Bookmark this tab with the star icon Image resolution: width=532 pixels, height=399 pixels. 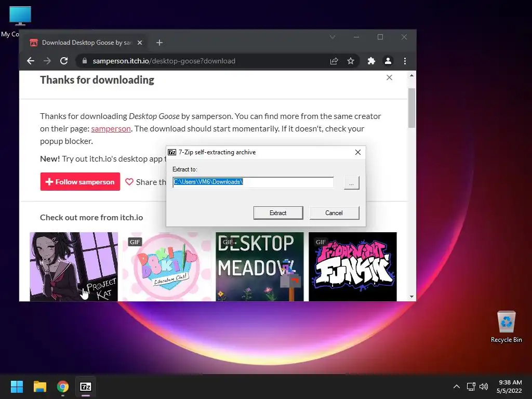pos(351,61)
